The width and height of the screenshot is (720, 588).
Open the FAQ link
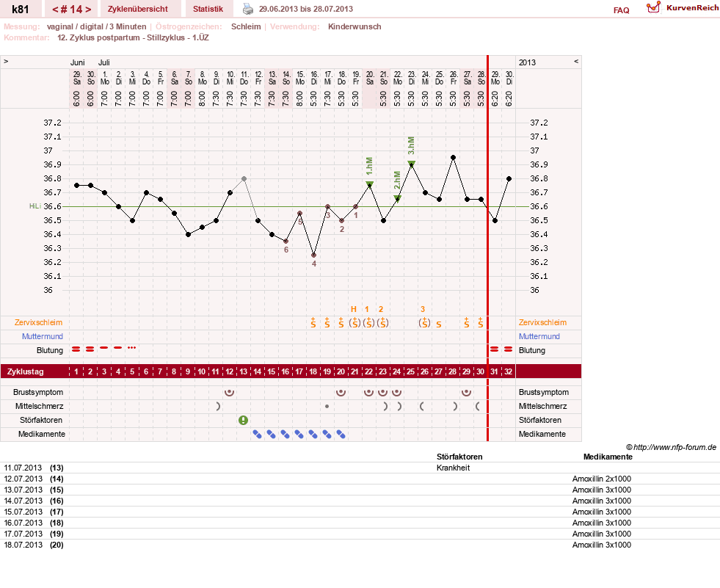[x=621, y=10]
